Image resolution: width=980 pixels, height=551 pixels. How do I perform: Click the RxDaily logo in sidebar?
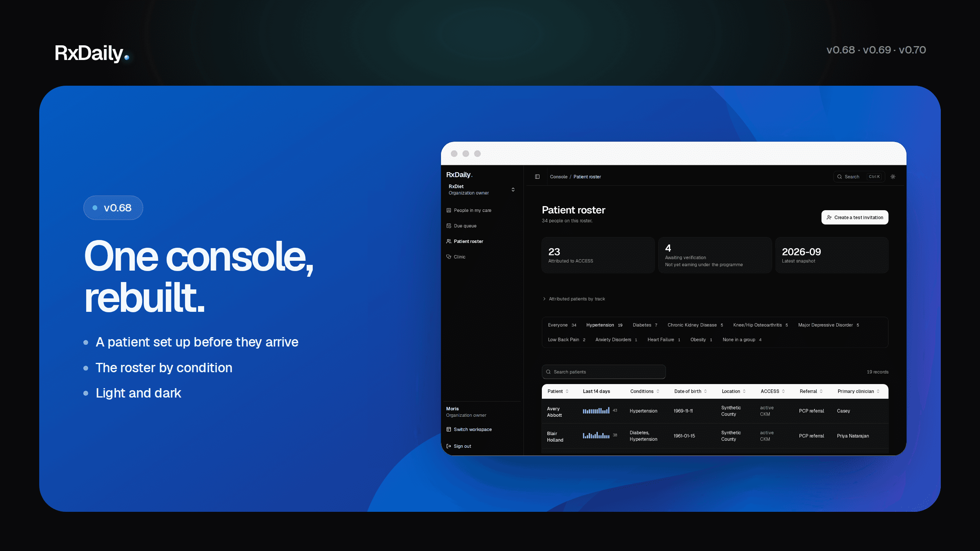[459, 175]
